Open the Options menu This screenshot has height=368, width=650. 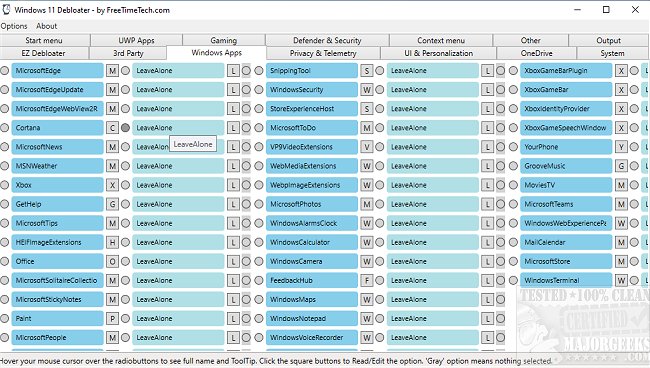point(14,26)
